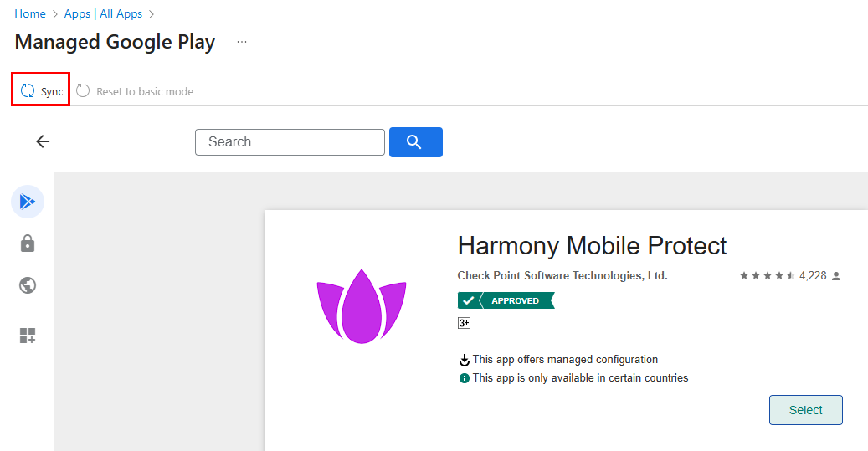This screenshot has width=868, height=451.
Task: Open the Organize apps grid-plus icon
Action: click(x=28, y=336)
